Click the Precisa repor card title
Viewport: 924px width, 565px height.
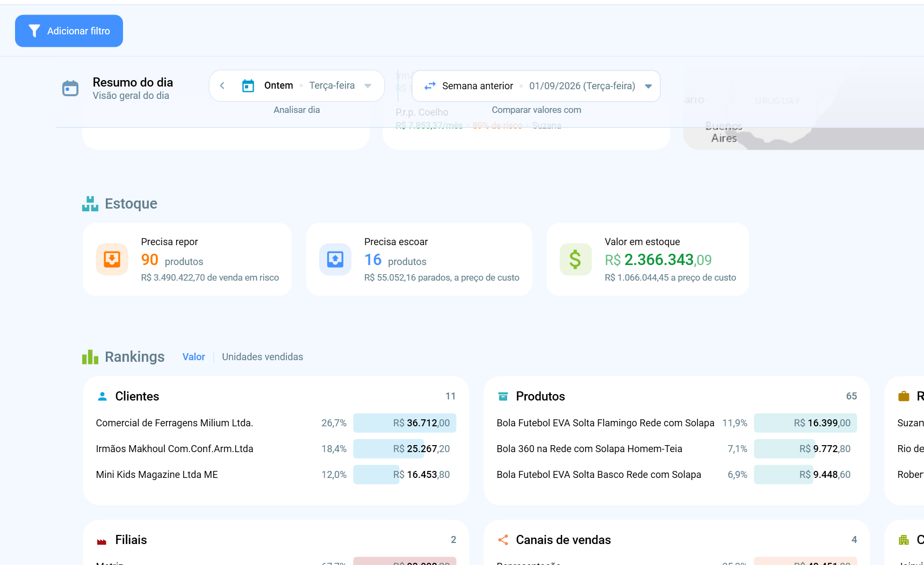(169, 242)
